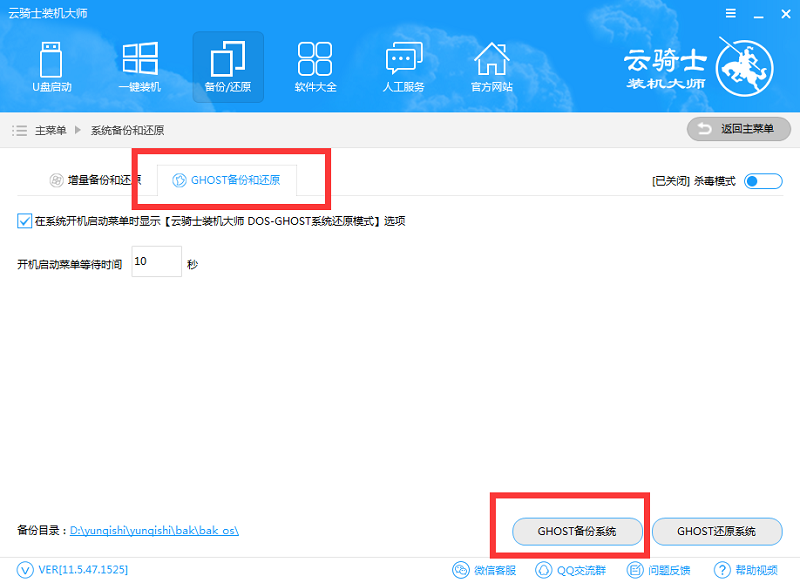Open the 备份/还原 backup restore section
The height and width of the screenshot is (583, 800).
(228, 67)
